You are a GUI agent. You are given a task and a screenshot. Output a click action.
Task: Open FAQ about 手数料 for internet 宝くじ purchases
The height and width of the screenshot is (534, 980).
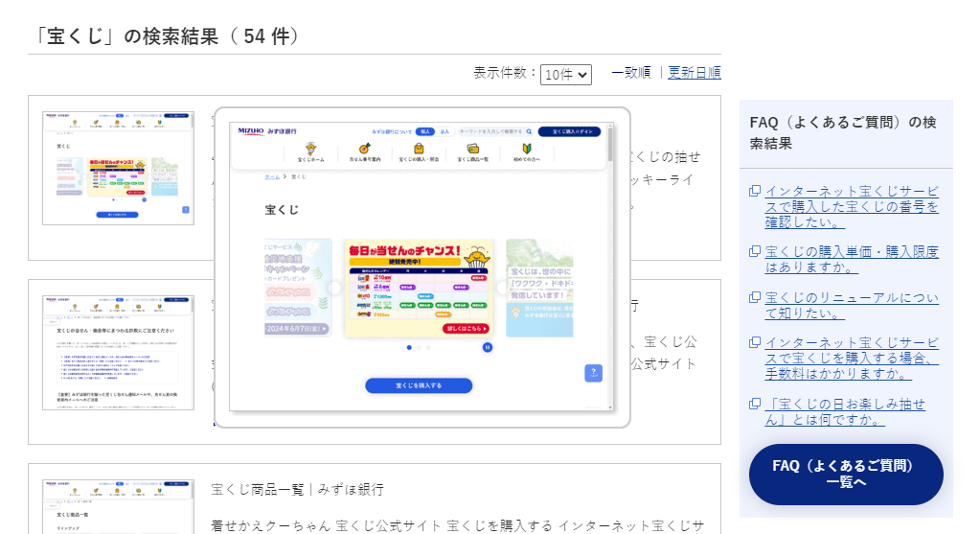852,358
